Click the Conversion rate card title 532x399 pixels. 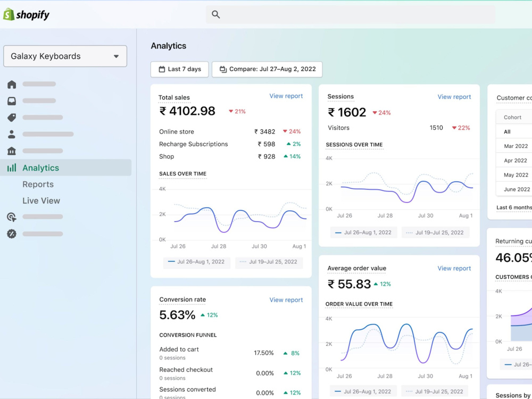click(x=182, y=300)
